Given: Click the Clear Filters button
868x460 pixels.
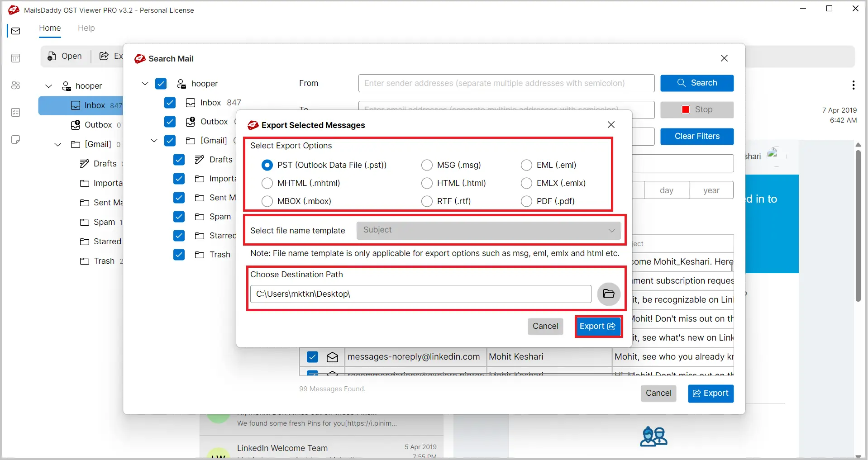Looking at the screenshot, I should coord(697,137).
